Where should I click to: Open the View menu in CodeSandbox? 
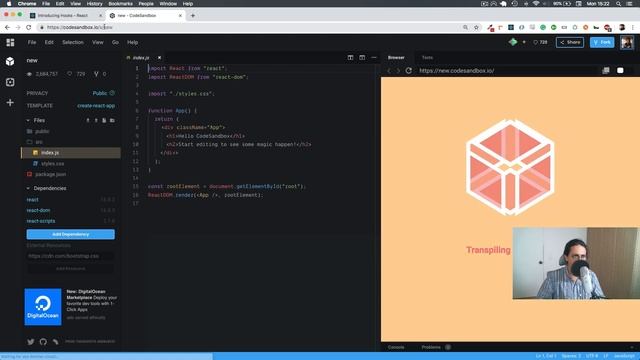98,42
